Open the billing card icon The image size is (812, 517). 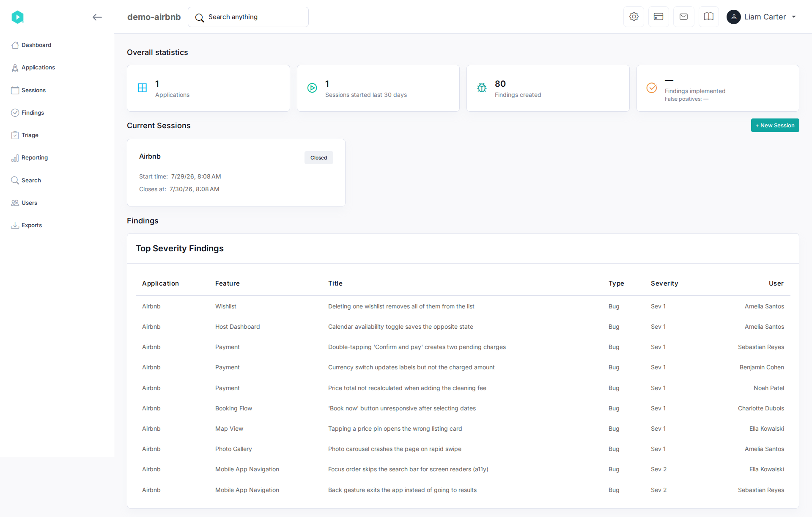(658, 17)
